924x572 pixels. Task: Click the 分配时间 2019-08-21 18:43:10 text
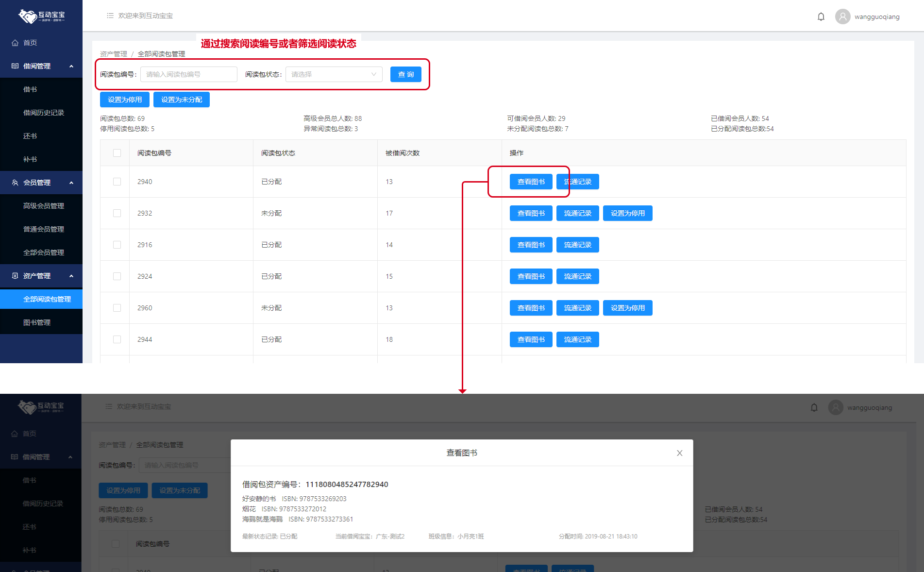(598, 537)
